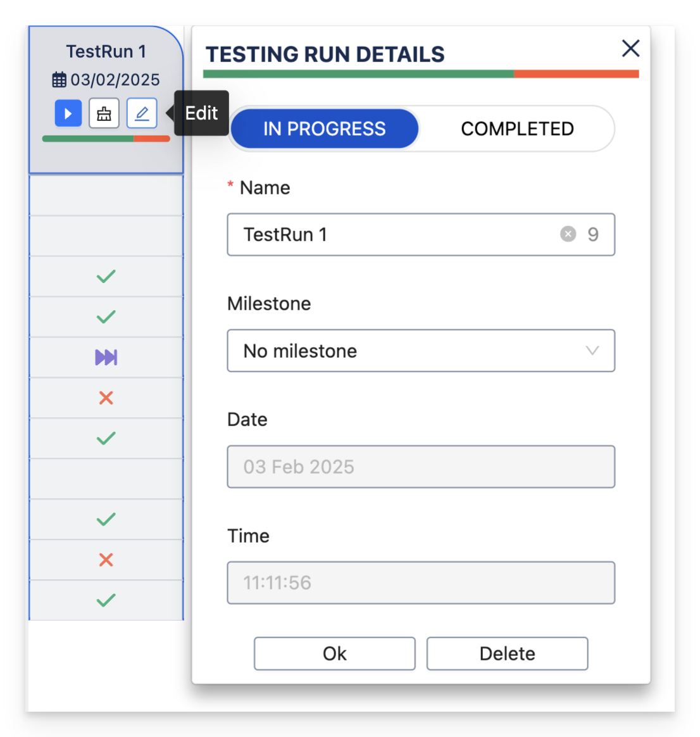Clear the Name field with the x icon
The width and height of the screenshot is (700, 737).
pyautogui.click(x=568, y=234)
